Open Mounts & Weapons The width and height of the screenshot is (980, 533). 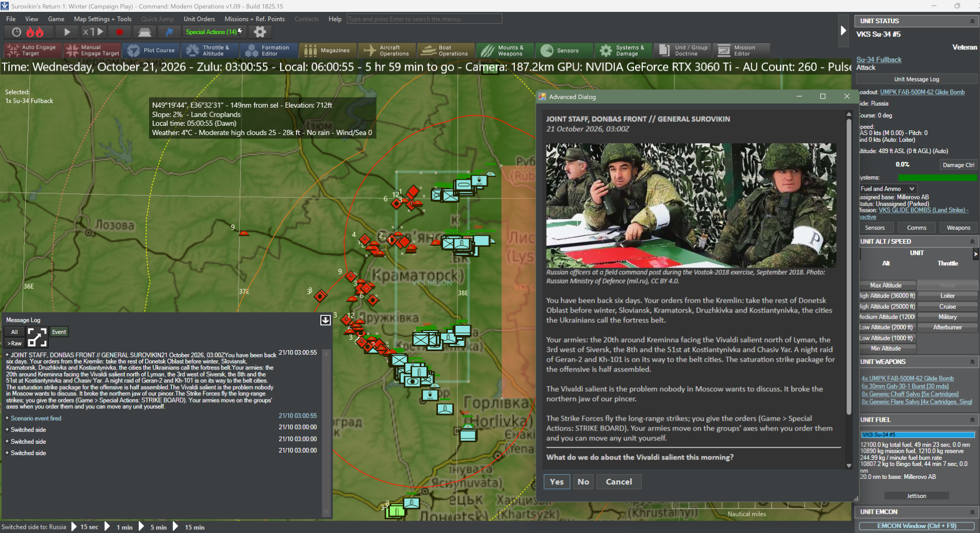[x=504, y=51]
